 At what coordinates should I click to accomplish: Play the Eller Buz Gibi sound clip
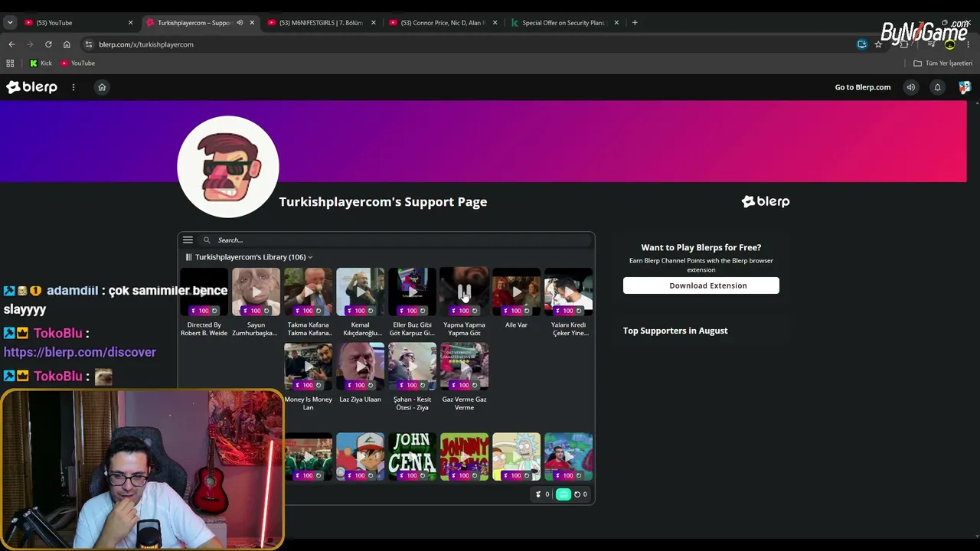pyautogui.click(x=412, y=292)
